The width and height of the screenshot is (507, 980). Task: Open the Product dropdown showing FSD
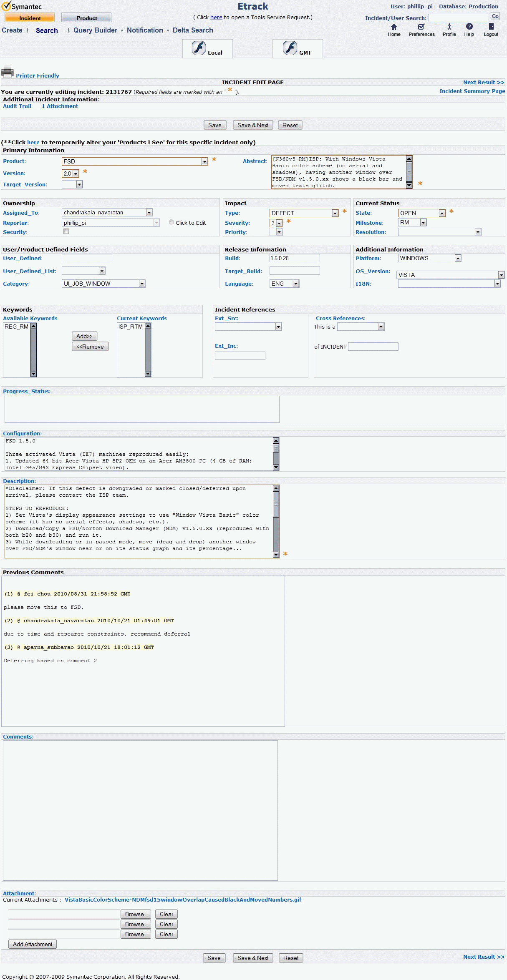pyautogui.click(x=135, y=161)
